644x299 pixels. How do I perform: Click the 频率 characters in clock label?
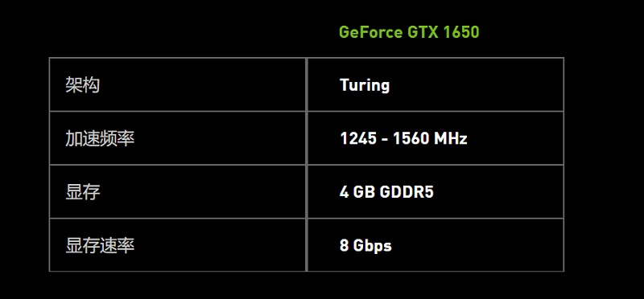[118, 138]
